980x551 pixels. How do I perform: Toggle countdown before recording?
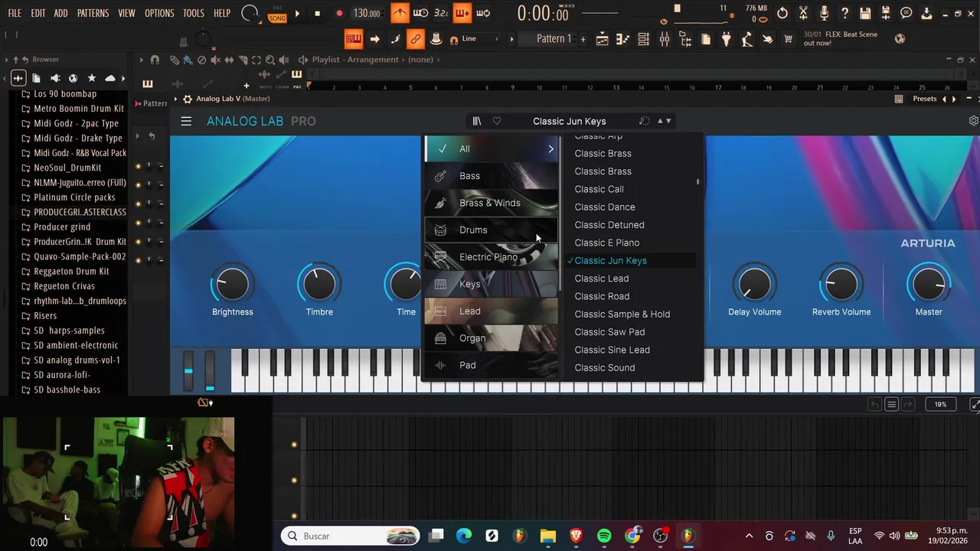tap(441, 13)
